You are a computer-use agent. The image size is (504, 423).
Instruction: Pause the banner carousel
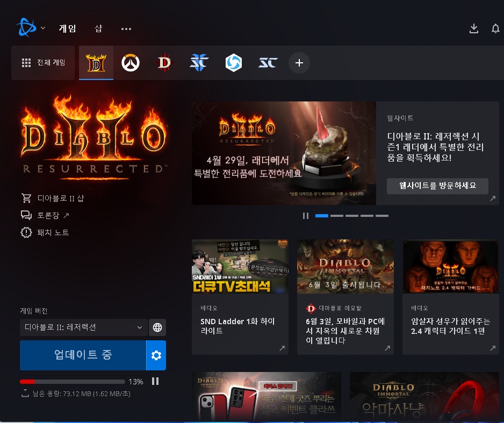pyautogui.click(x=305, y=216)
